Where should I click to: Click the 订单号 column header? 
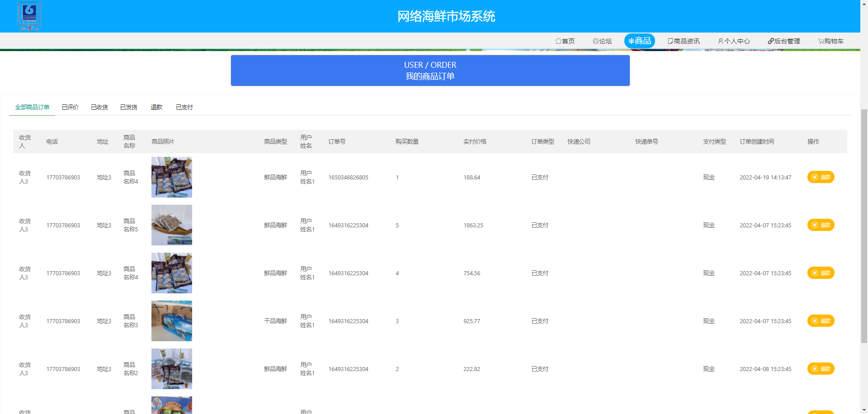click(x=337, y=141)
